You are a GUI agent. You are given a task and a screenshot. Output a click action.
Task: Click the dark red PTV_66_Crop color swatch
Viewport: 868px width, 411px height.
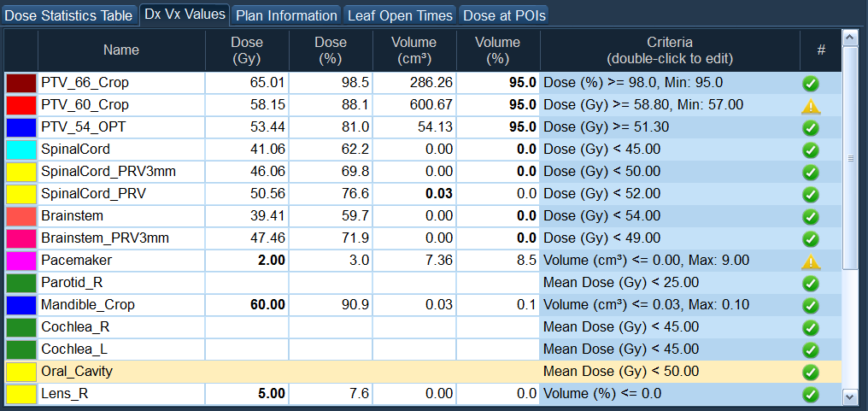pos(21,83)
